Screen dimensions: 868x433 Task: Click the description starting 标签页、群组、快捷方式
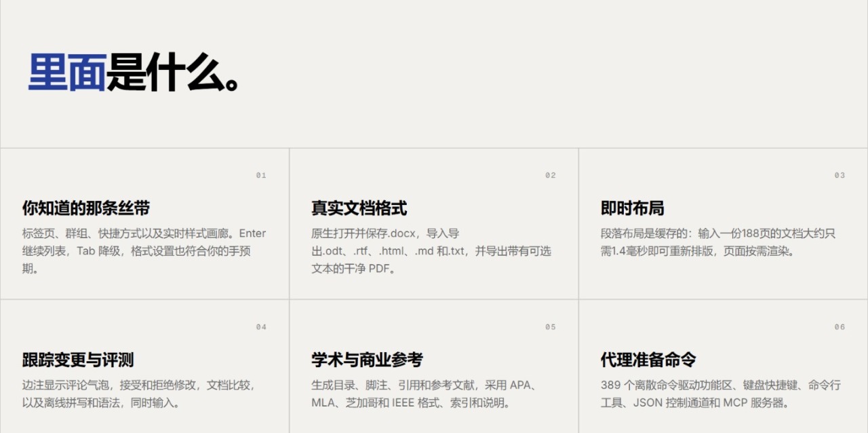(144, 251)
